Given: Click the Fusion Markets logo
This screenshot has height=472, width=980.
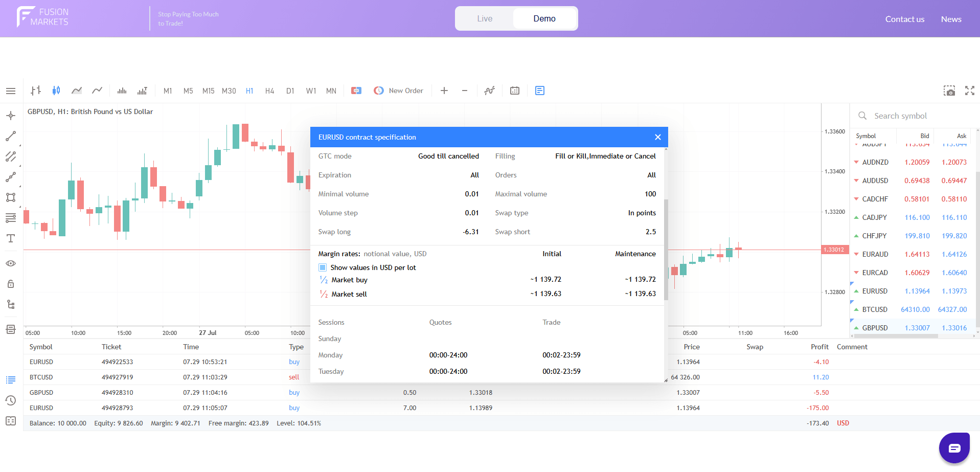Looking at the screenshot, I should tap(42, 17).
